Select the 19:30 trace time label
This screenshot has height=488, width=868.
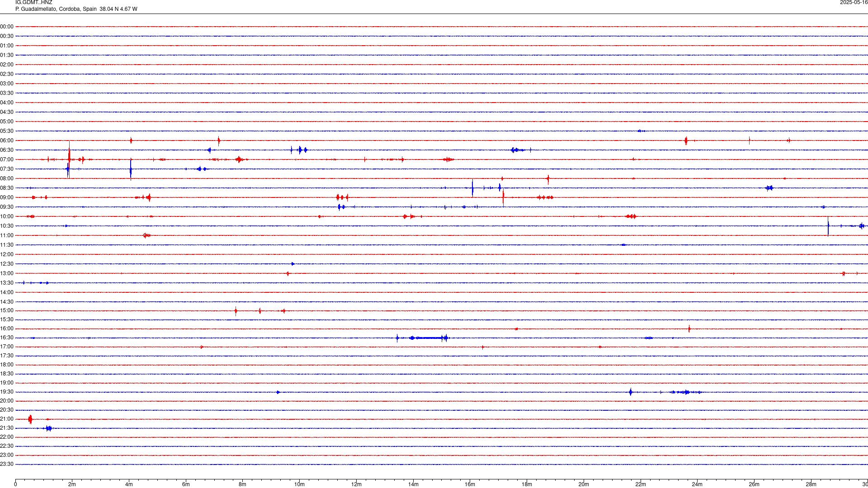[x=7, y=392]
